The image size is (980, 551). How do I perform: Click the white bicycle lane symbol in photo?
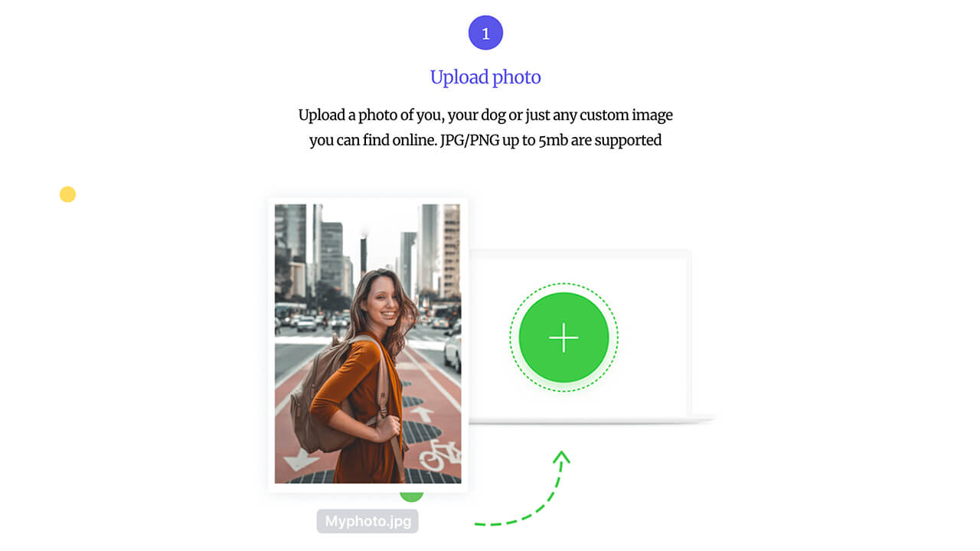441,455
